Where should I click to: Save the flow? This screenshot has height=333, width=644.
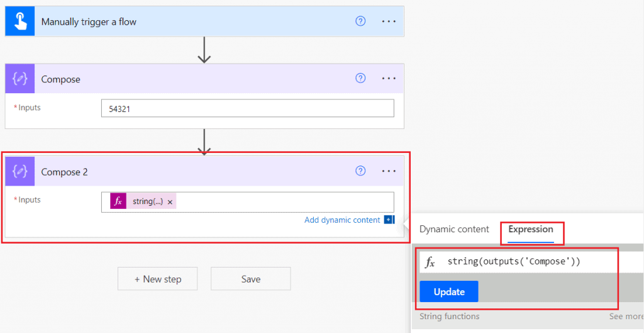coord(250,279)
